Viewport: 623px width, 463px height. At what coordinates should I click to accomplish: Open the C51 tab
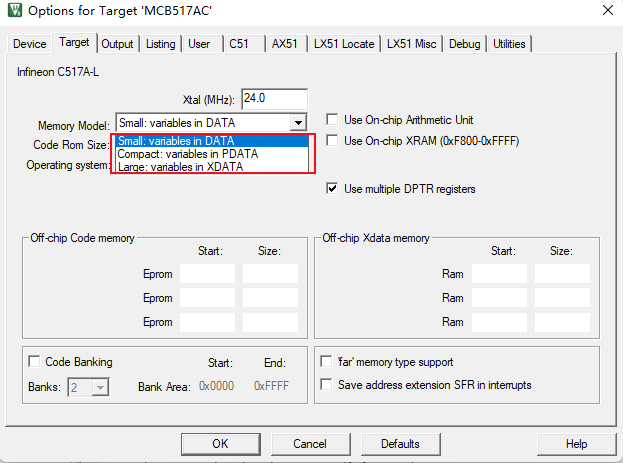(239, 44)
